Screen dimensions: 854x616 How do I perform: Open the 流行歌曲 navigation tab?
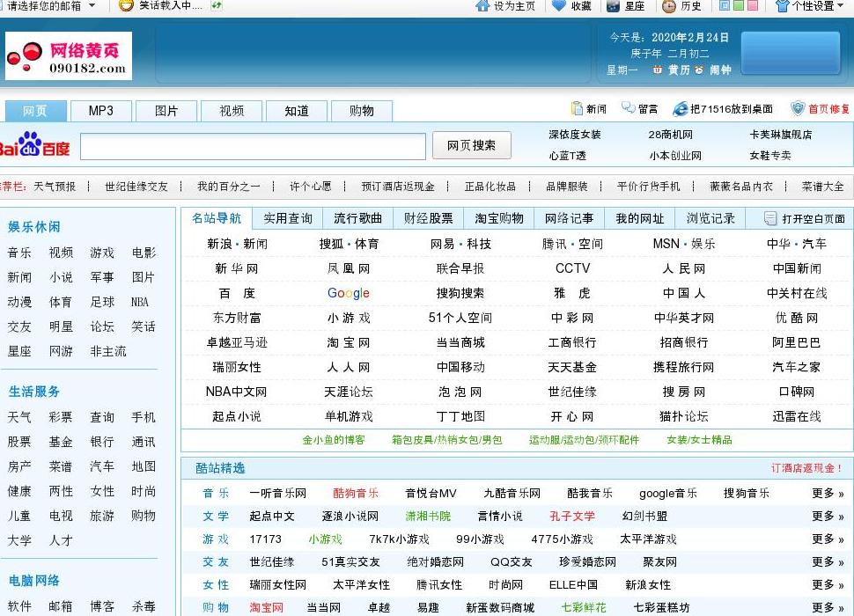[357, 219]
